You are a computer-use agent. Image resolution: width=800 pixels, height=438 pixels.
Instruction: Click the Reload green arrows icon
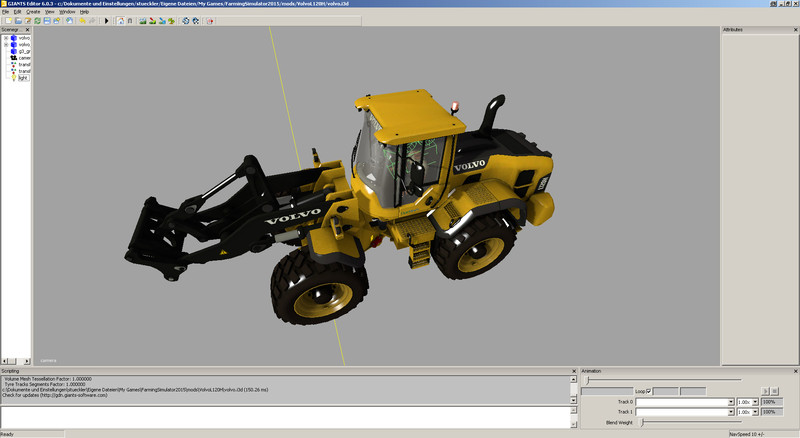pyautogui.click(x=37, y=21)
